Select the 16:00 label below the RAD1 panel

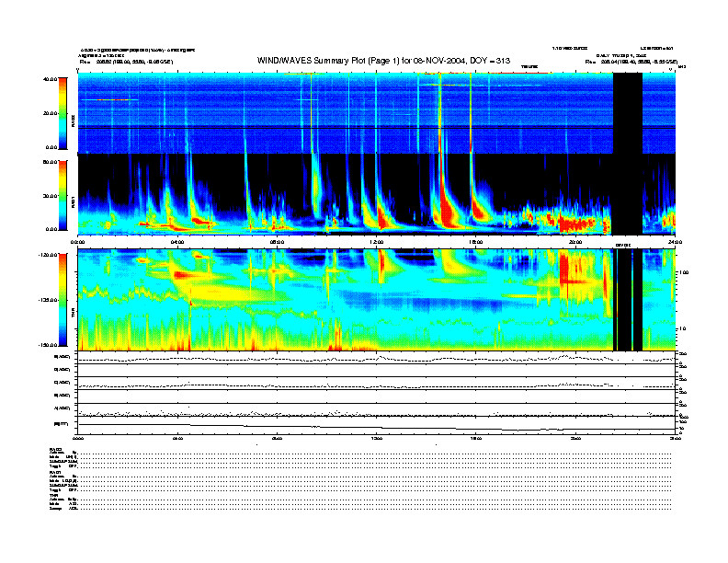point(476,242)
